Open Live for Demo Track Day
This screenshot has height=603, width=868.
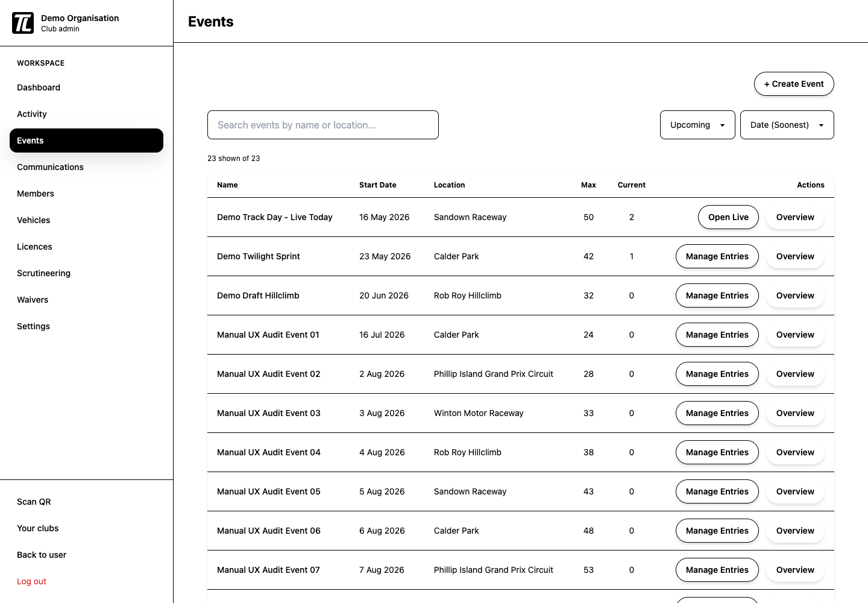(x=728, y=217)
